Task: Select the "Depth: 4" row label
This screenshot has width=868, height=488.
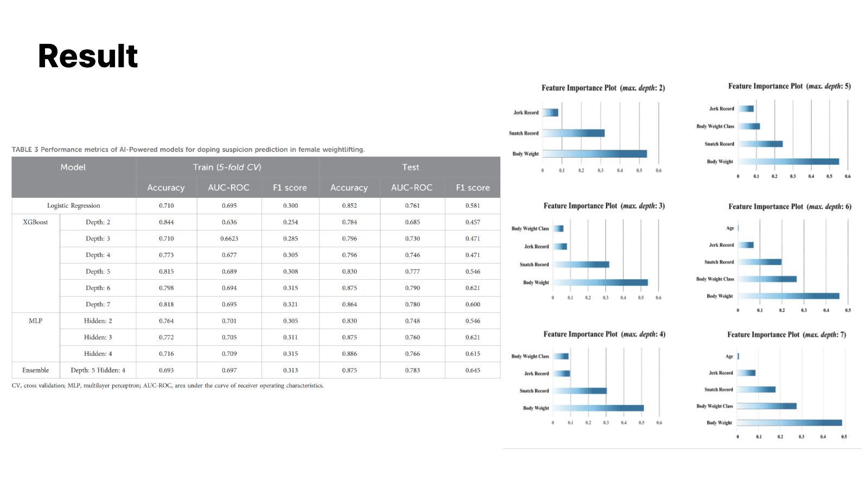Action: (x=98, y=255)
